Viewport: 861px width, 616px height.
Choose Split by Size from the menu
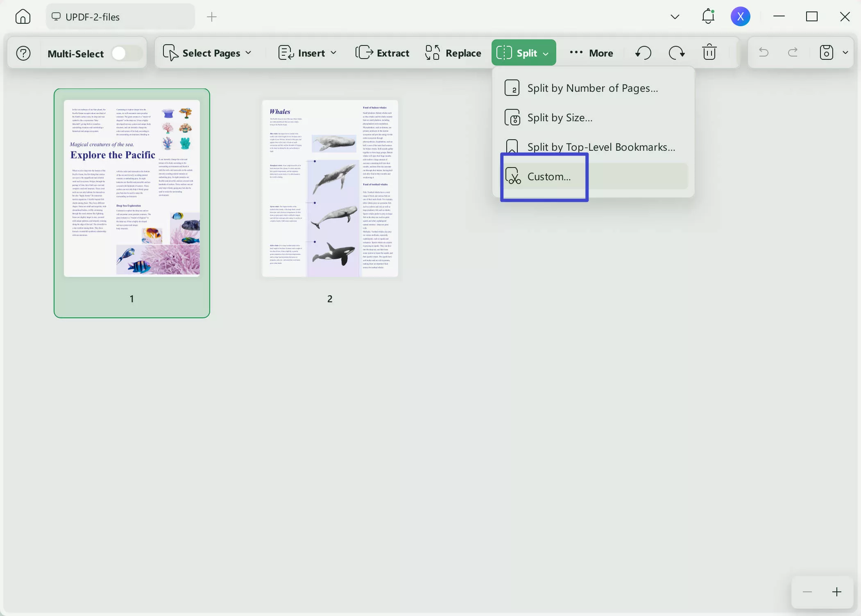click(560, 118)
